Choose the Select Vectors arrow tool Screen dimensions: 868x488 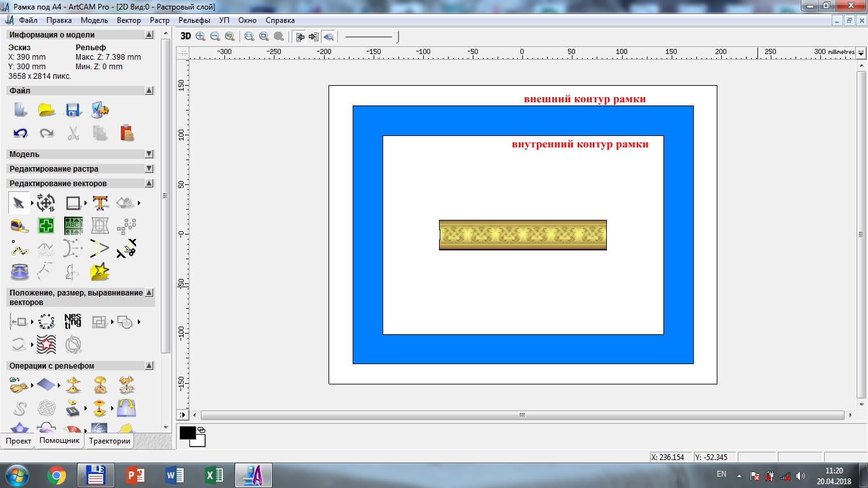click(19, 203)
